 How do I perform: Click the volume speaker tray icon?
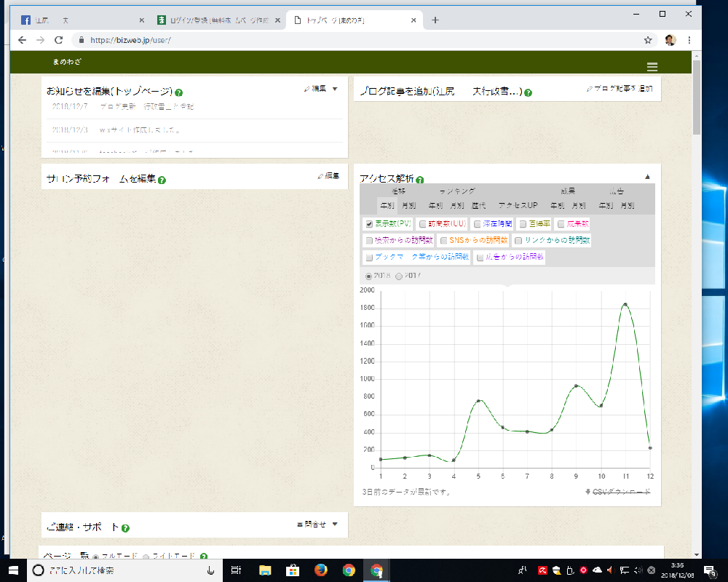(x=638, y=570)
